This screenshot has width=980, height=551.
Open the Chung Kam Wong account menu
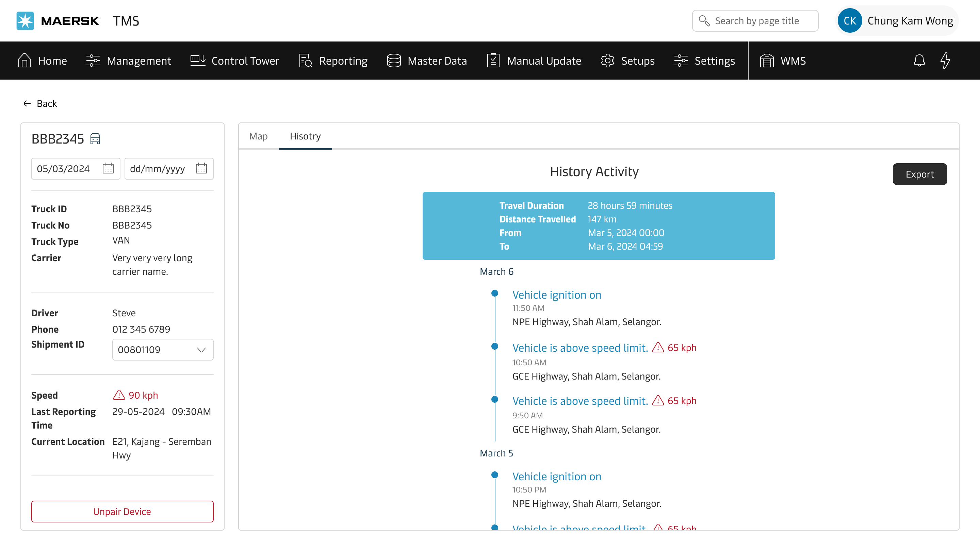pyautogui.click(x=910, y=20)
